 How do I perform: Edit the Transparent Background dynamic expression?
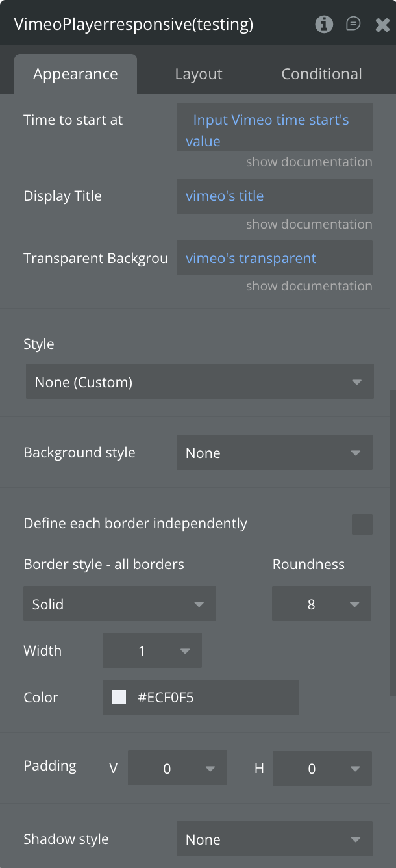(x=274, y=259)
